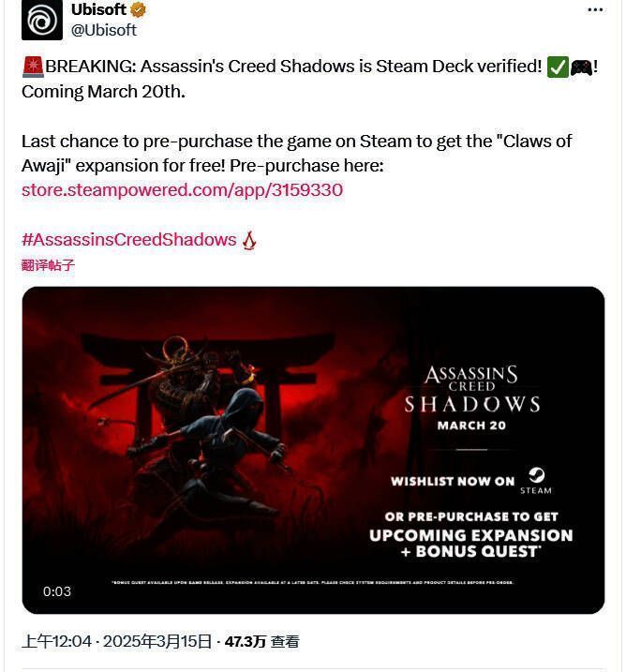Click the 0:03 video duration label
Screen dimensions: 626x672
57,591
